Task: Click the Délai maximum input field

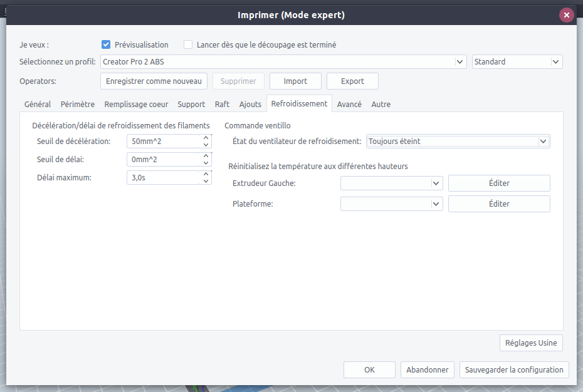Action: coord(164,178)
